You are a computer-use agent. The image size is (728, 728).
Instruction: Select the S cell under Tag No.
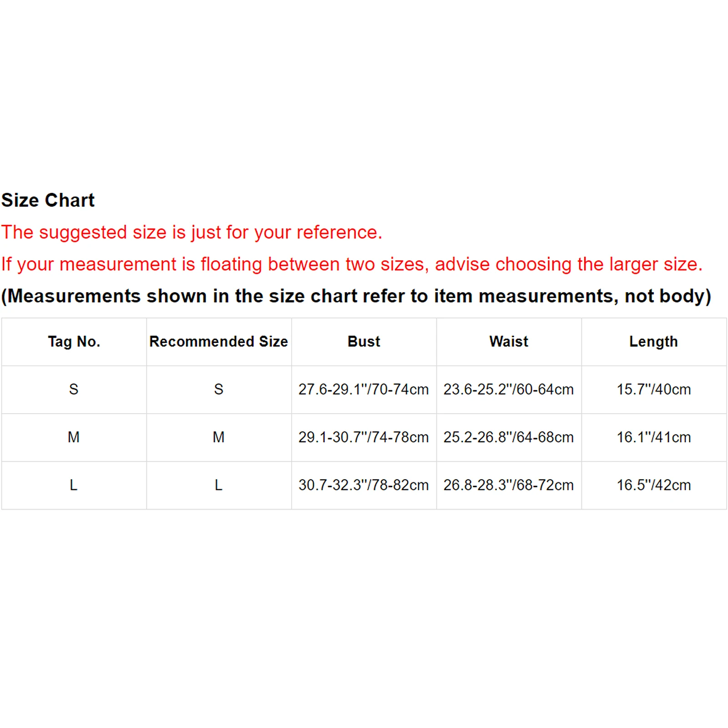(x=74, y=389)
